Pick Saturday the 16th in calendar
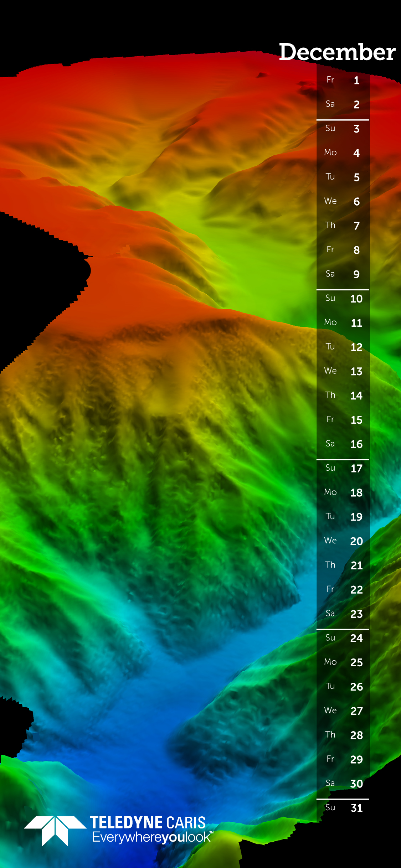 pyautogui.click(x=343, y=444)
